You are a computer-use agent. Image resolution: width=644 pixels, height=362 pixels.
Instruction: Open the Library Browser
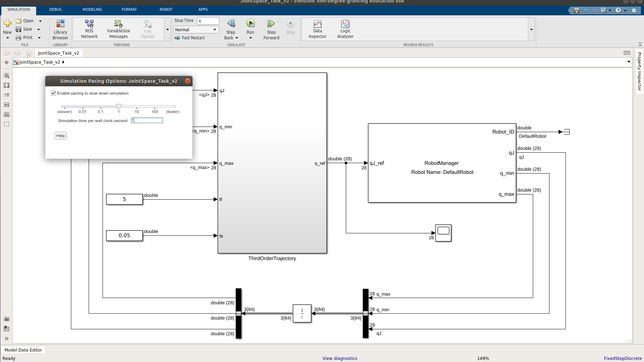(60, 30)
